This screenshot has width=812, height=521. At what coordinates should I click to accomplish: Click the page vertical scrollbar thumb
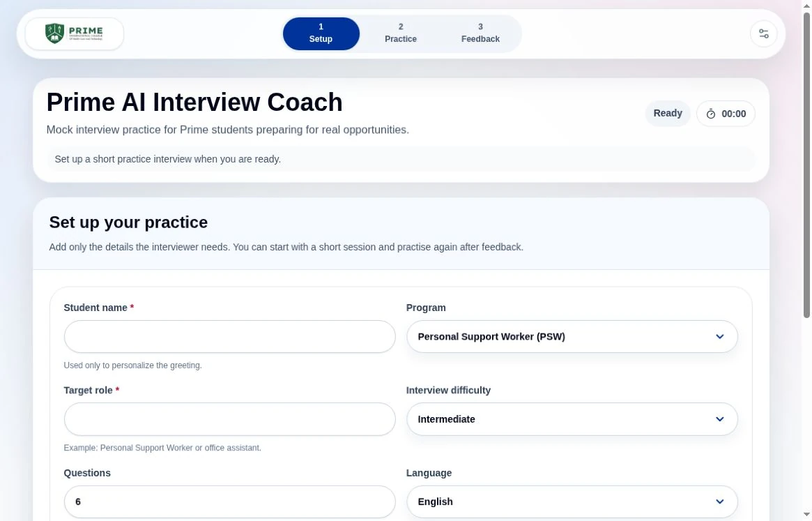tap(806, 165)
